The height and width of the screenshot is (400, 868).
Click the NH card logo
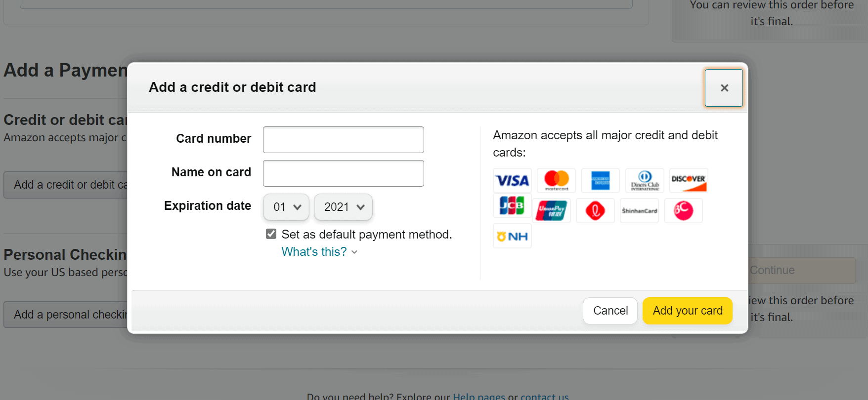coord(512,236)
